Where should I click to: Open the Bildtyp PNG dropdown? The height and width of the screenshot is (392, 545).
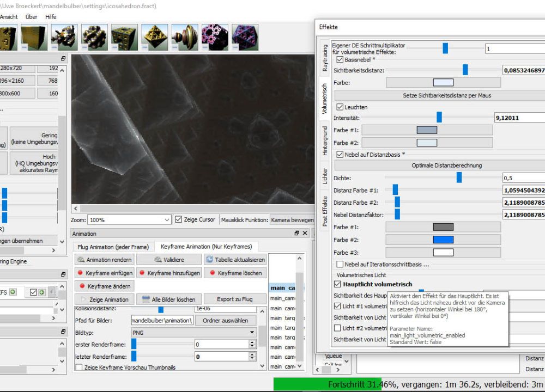click(x=194, y=333)
